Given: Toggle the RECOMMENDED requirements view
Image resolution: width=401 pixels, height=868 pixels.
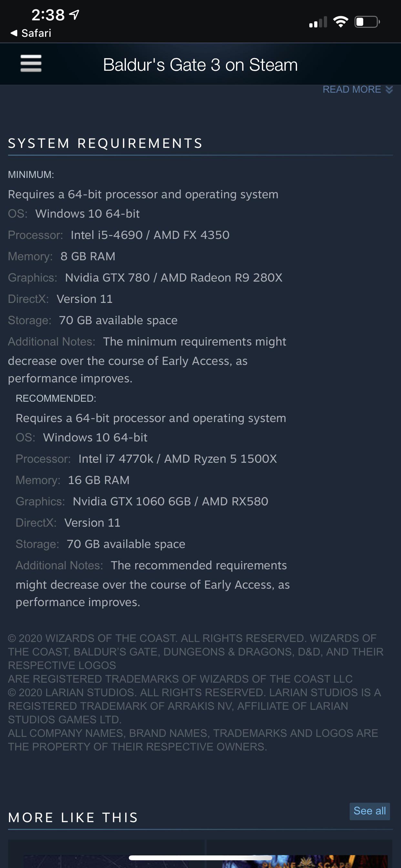Looking at the screenshot, I should pyautogui.click(x=56, y=398).
